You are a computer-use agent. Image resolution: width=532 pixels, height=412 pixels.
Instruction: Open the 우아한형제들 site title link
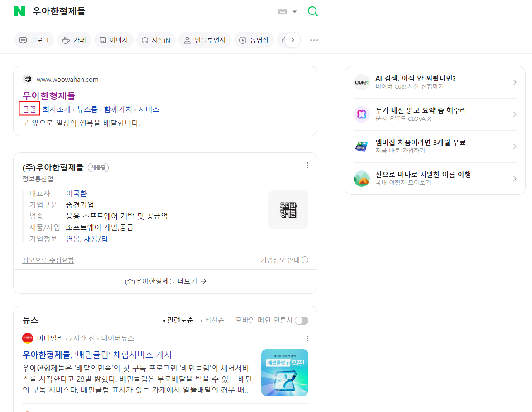[49, 95]
